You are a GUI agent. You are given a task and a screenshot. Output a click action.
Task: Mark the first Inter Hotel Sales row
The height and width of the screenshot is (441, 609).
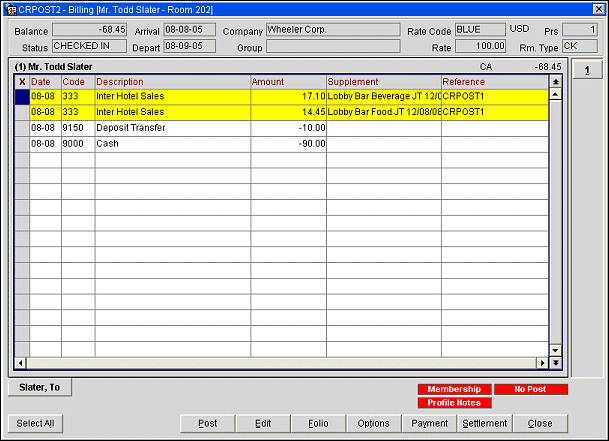22,97
